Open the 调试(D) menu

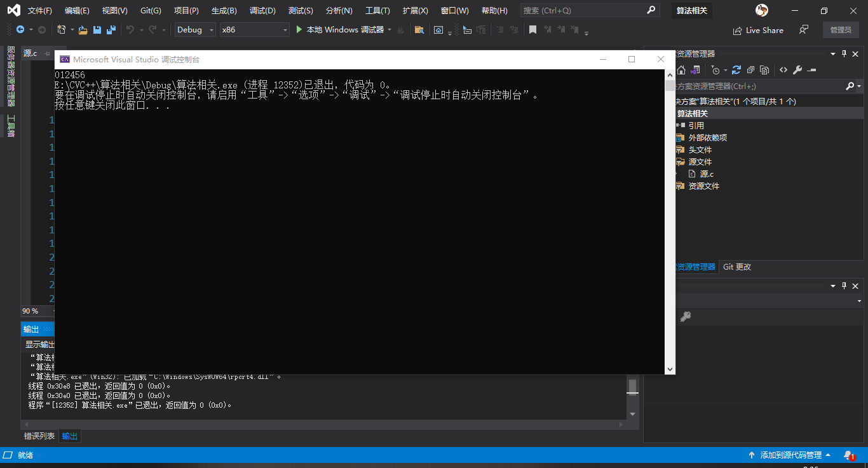[262, 11]
